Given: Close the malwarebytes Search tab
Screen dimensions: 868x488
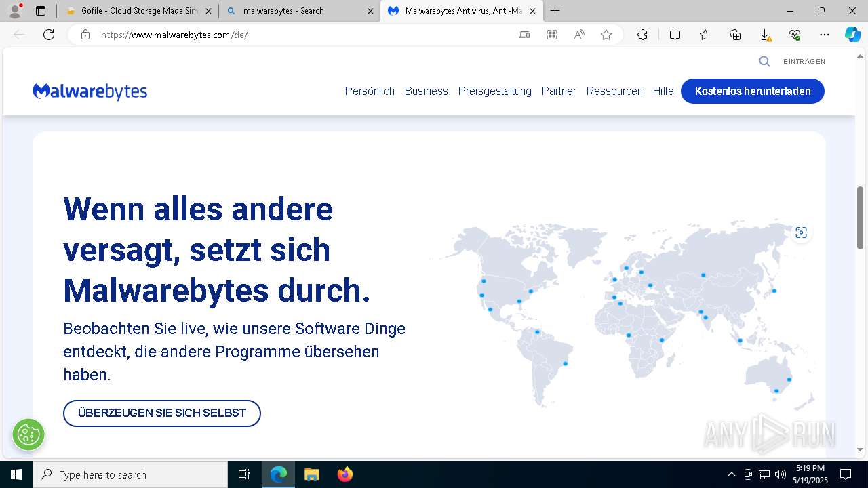Looking at the screenshot, I should pyautogui.click(x=370, y=11).
